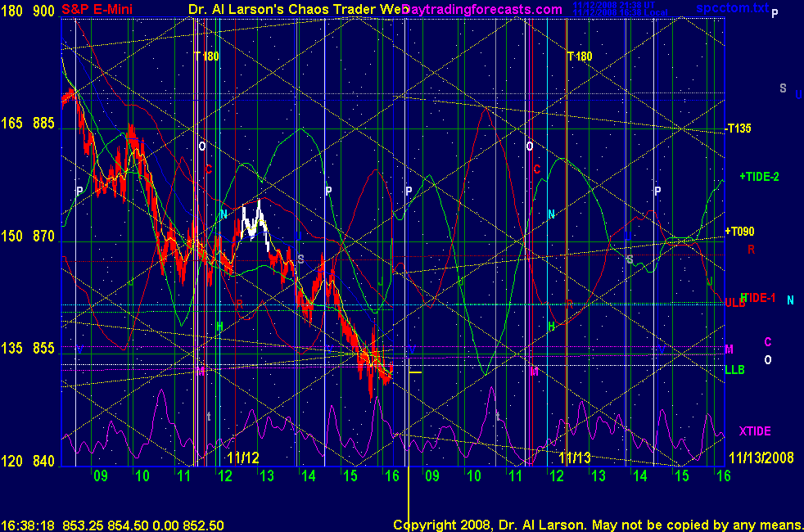Viewport: 804px width, 532px height.
Task: Click the "T180" label above the 11/13 session
Action: tap(580, 56)
